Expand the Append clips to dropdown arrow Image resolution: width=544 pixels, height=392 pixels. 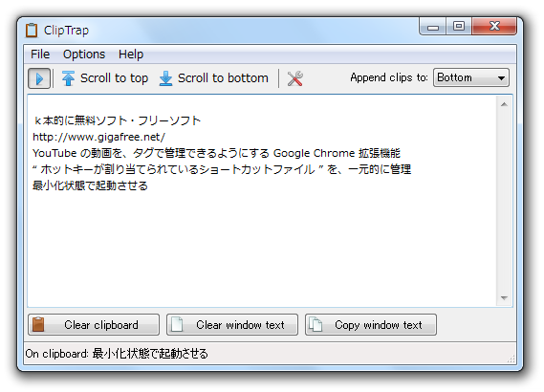point(501,78)
